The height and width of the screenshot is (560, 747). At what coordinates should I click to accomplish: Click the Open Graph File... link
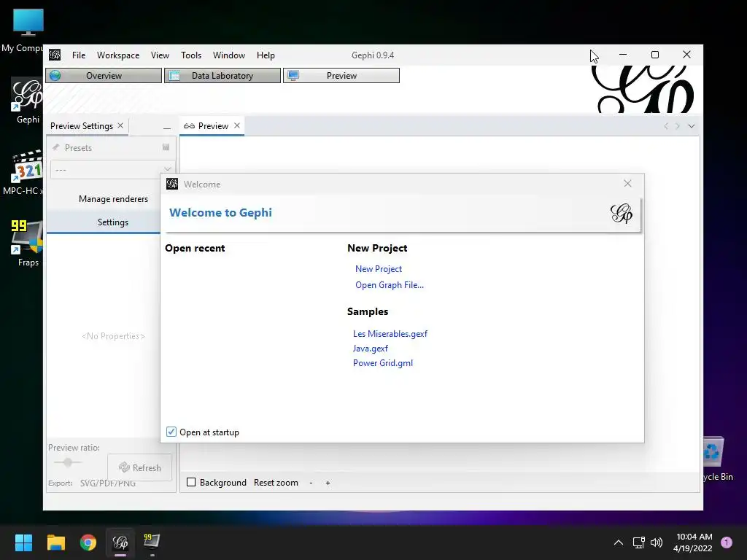click(x=390, y=285)
